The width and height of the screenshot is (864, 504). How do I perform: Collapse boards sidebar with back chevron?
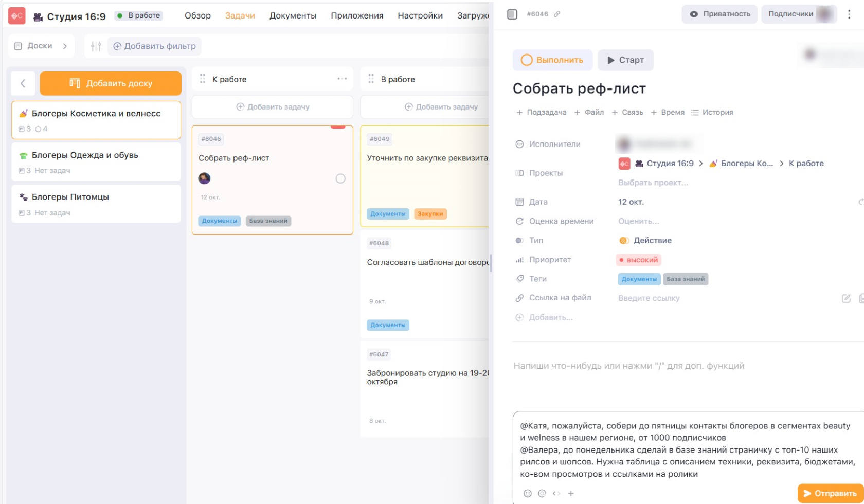(x=23, y=83)
